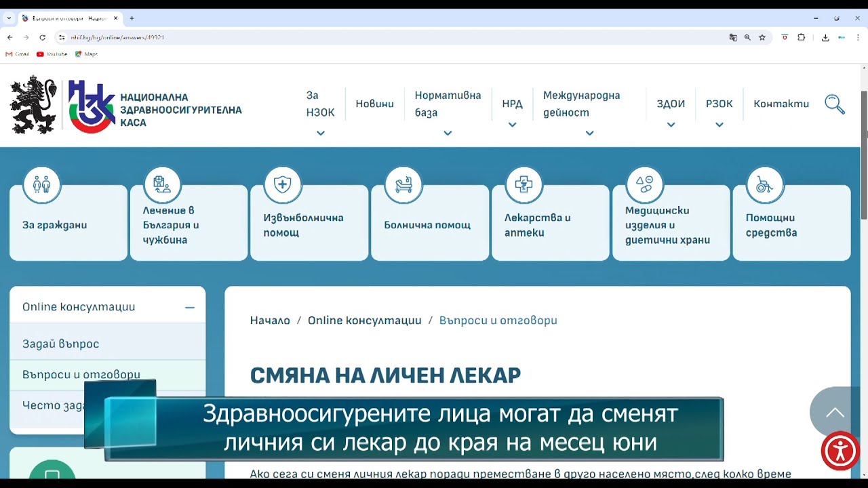Viewport: 868px width, 488px height.
Task: Open the 'За НЗОК' menu label
Action: [x=320, y=104]
